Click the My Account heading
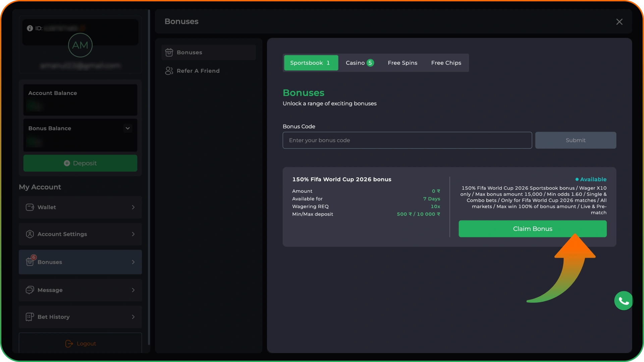 pyautogui.click(x=40, y=187)
